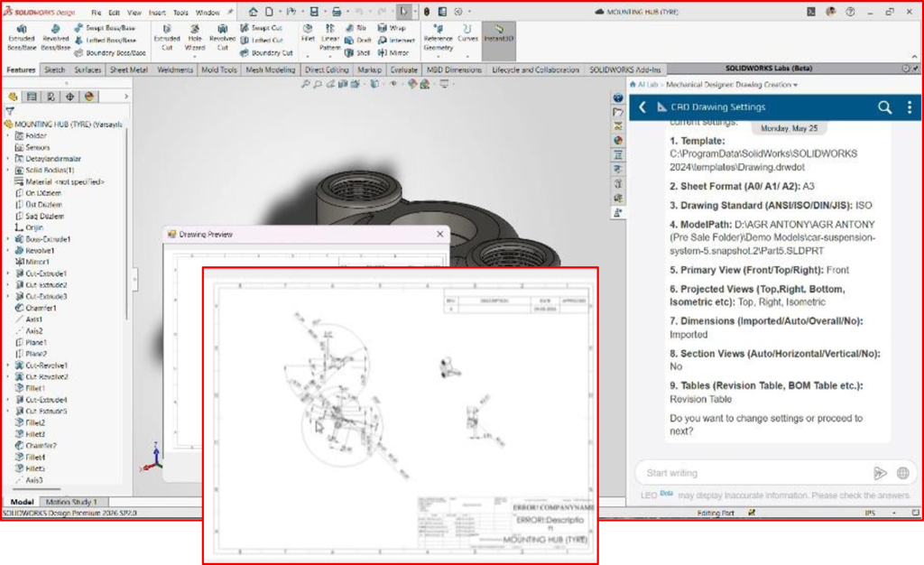Screen dimensions: 924x565
Task: Click the send message arrow icon
Action: [880, 473]
